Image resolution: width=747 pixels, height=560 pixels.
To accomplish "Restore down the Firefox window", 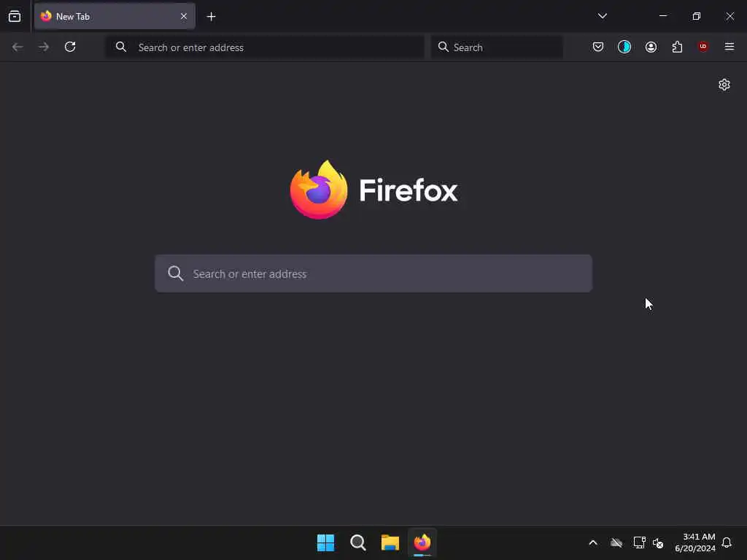I will (697, 16).
